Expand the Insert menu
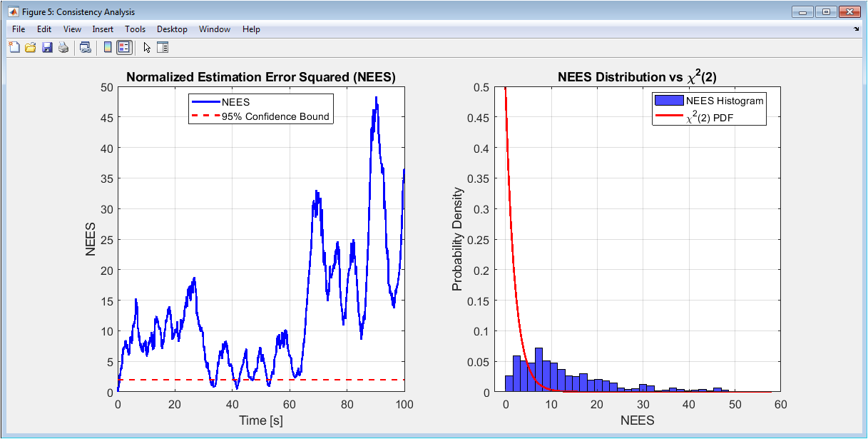The width and height of the screenshot is (868, 439). 103,29
